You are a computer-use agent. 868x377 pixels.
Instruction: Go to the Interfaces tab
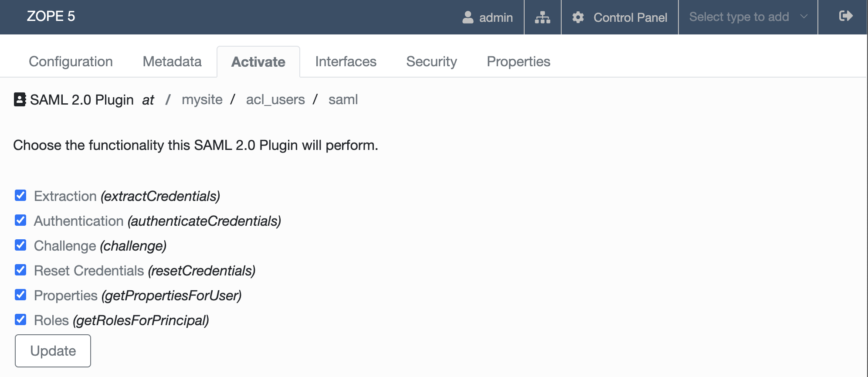(x=346, y=61)
